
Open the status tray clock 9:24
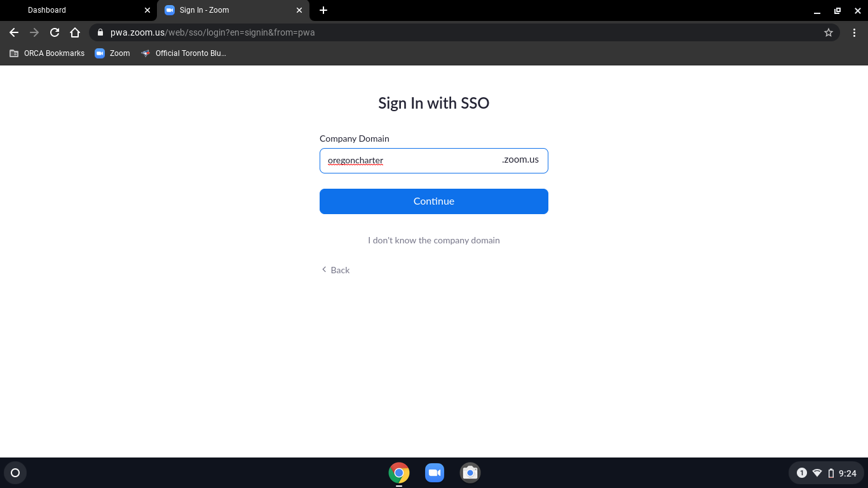(x=848, y=473)
